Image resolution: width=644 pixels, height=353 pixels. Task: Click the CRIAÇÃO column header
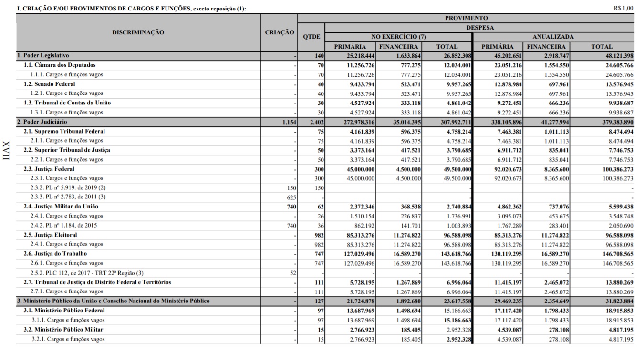pyautogui.click(x=279, y=32)
